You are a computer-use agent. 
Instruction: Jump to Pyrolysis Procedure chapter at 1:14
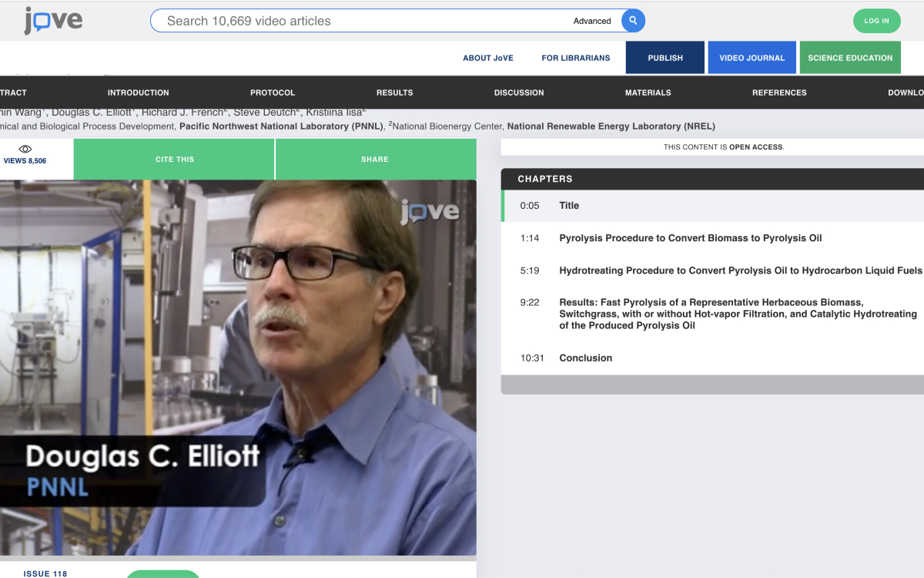tap(690, 238)
